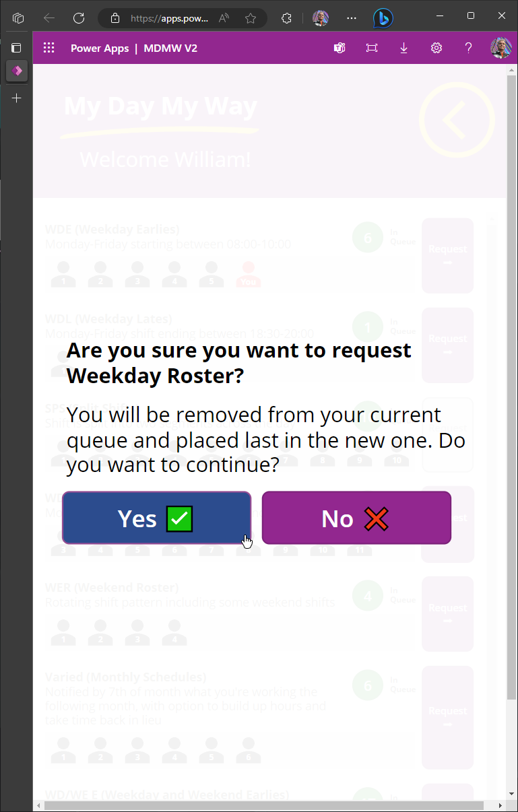Confirm the roster request with Yes
The image size is (518, 812).
pos(156,518)
